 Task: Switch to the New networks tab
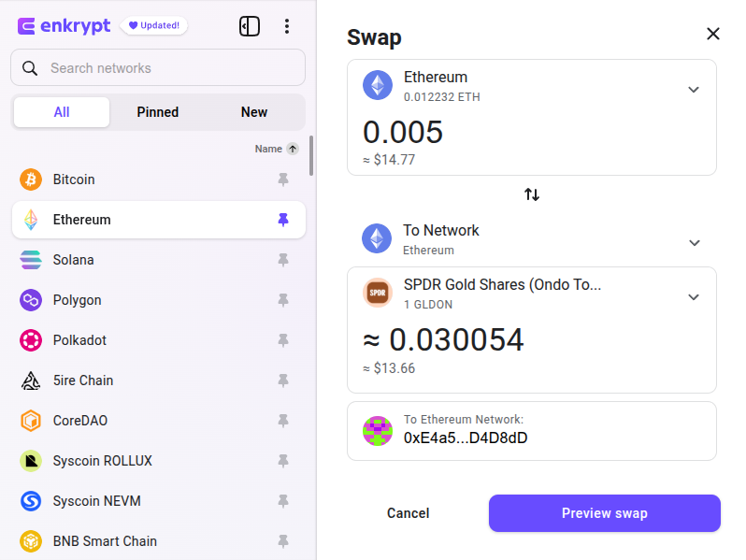click(254, 112)
